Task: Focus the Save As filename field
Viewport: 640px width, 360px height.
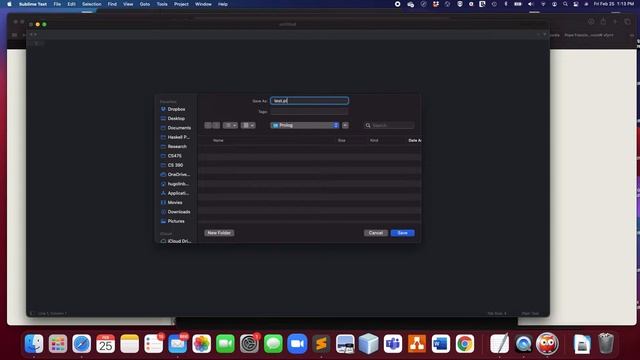Action: coord(309,101)
